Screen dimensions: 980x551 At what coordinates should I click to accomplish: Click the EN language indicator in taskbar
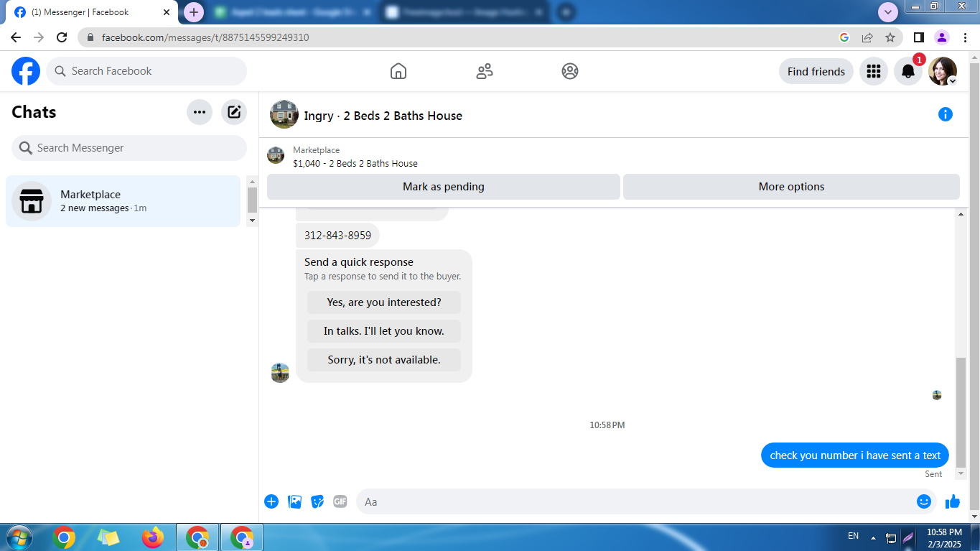coord(853,536)
